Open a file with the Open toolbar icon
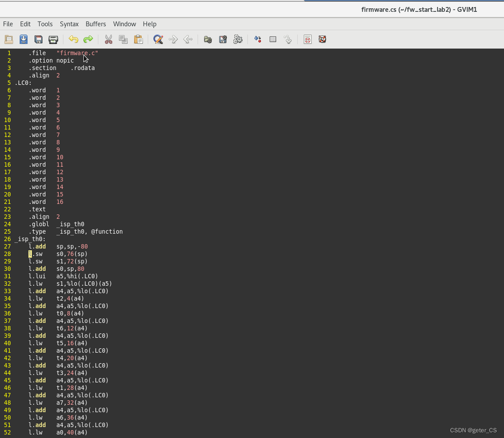The width and height of the screenshot is (504, 438). tap(8, 39)
